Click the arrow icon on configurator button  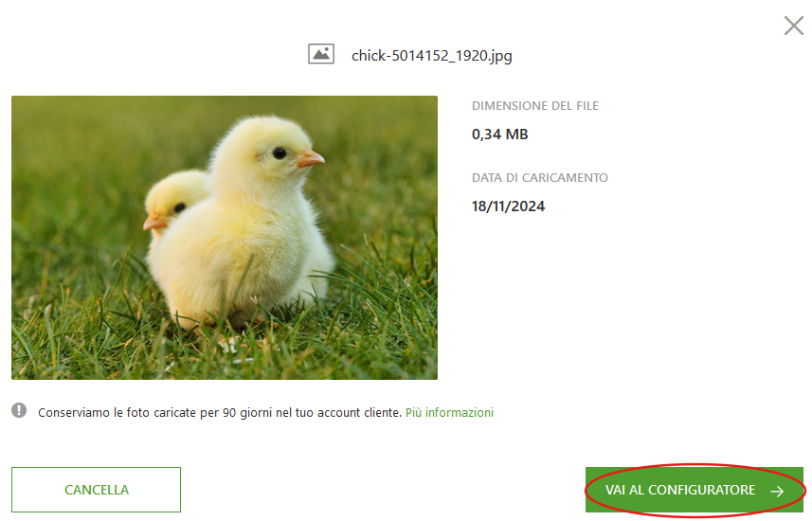point(777,491)
